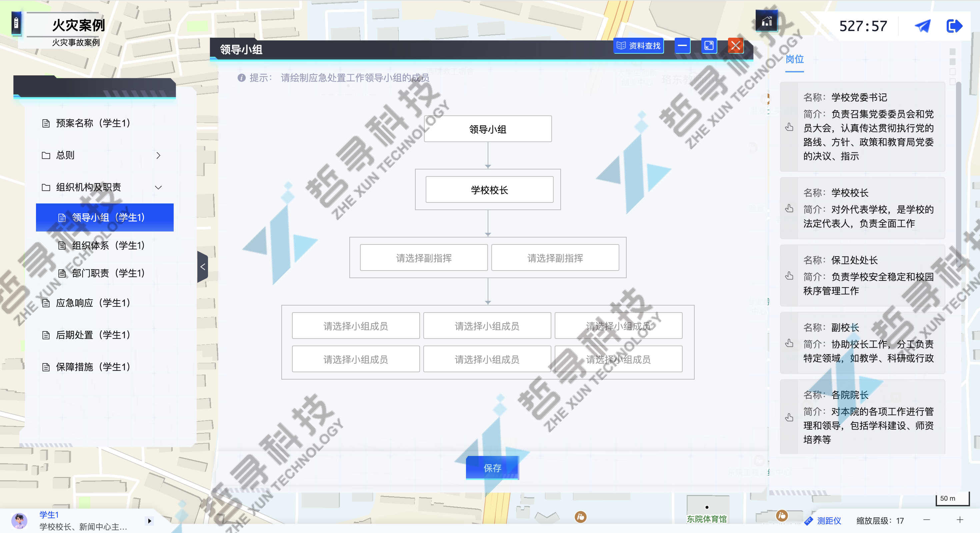The image size is (980, 533).
Task: Click bottom-middle 请选择小组成员 slot
Action: [487, 359]
